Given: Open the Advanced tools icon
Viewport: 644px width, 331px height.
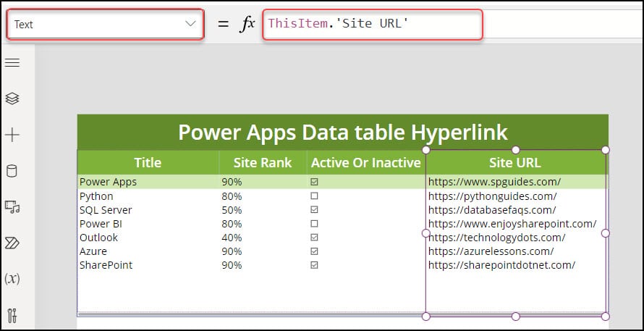Looking at the screenshot, I should pyautogui.click(x=12, y=315).
